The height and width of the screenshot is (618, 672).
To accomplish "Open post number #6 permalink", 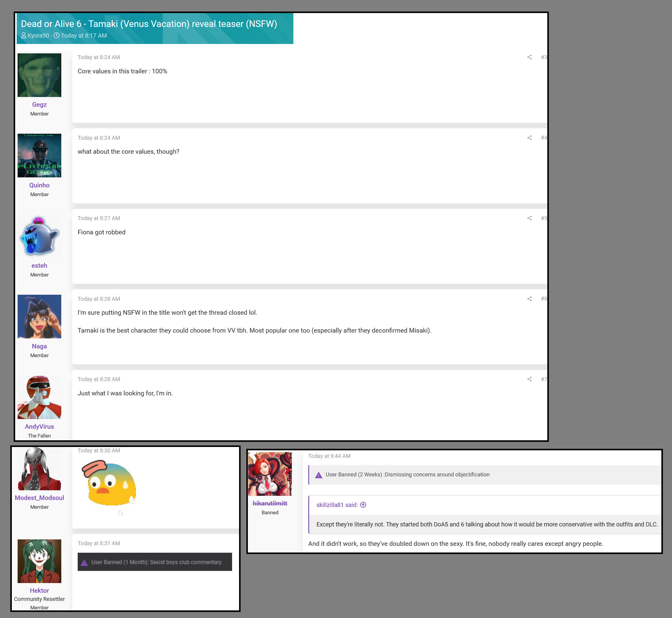I will (x=544, y=299).
